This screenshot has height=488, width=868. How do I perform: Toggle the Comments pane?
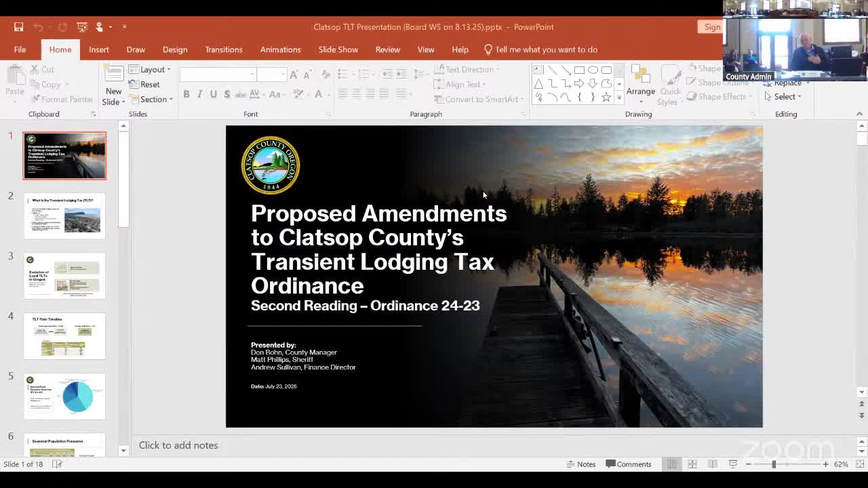click(629, 464)
